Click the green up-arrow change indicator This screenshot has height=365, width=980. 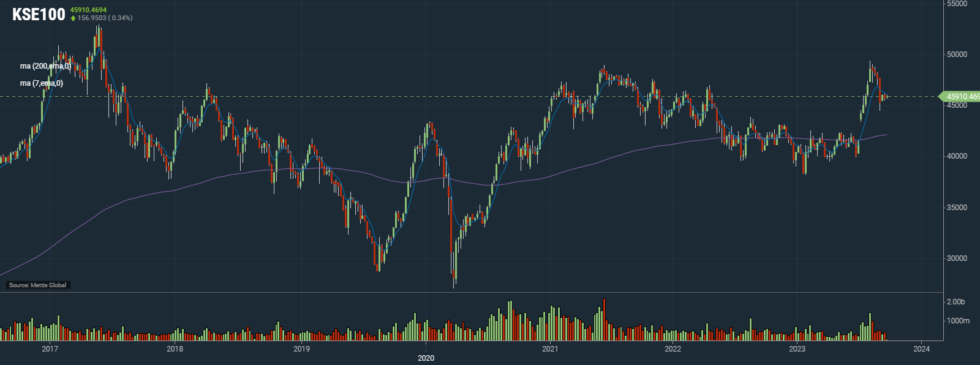[x=73, y=18]
